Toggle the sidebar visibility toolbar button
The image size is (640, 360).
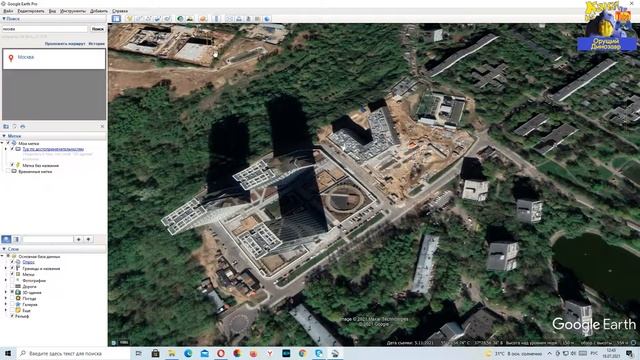pos(116,19)
